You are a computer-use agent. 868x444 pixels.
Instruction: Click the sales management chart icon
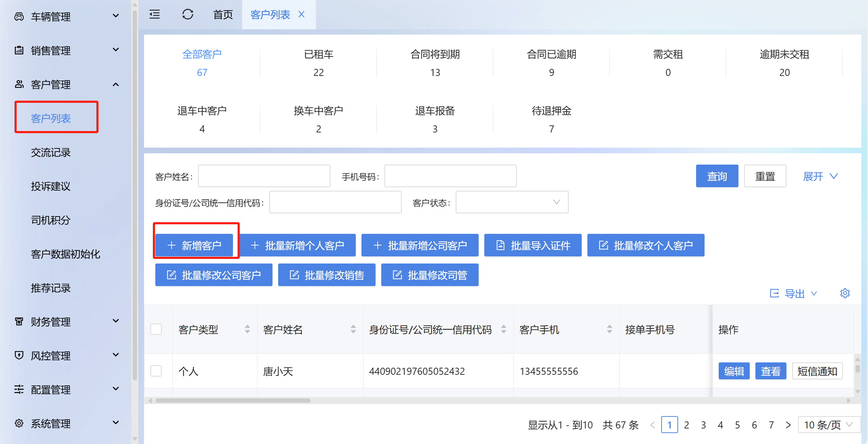(x=19, y=51)
